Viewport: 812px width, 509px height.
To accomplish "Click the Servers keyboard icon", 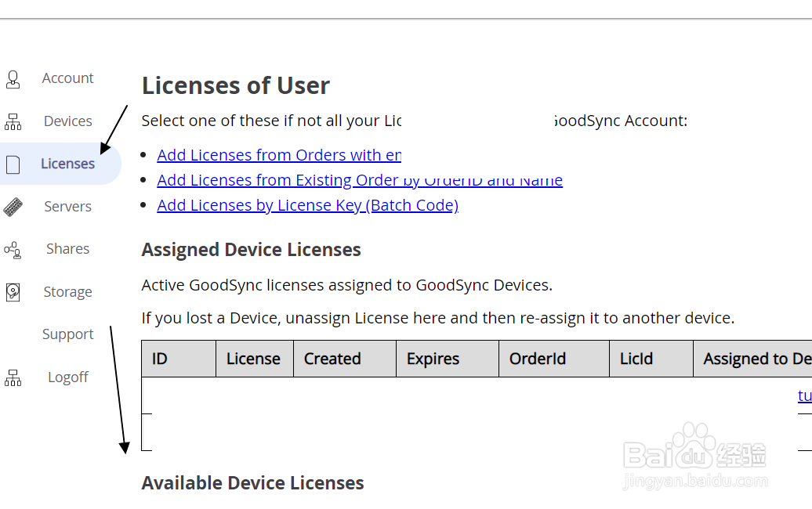I will (x=13, y=207).
